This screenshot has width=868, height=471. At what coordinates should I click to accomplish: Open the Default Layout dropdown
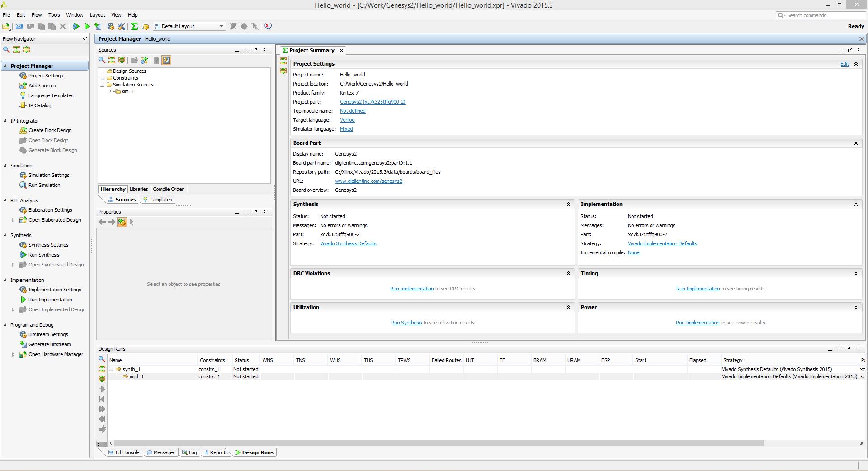[189, 26]
